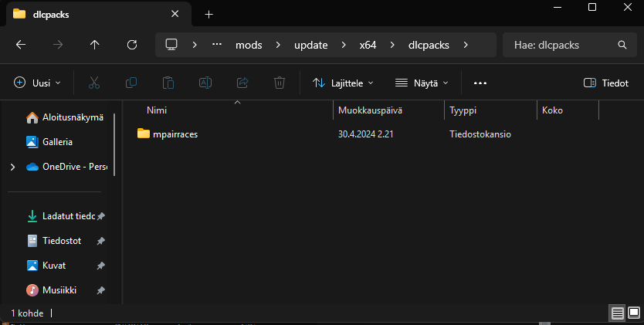Refresh the current folder view
This screenshot has height=325, width=644.
click(x=132, y=45)
